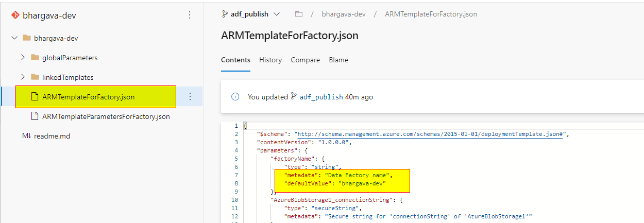Click ARMTemplateForFactory.json in the breadcrumb
Screen dimensions: 644x223
431,14
